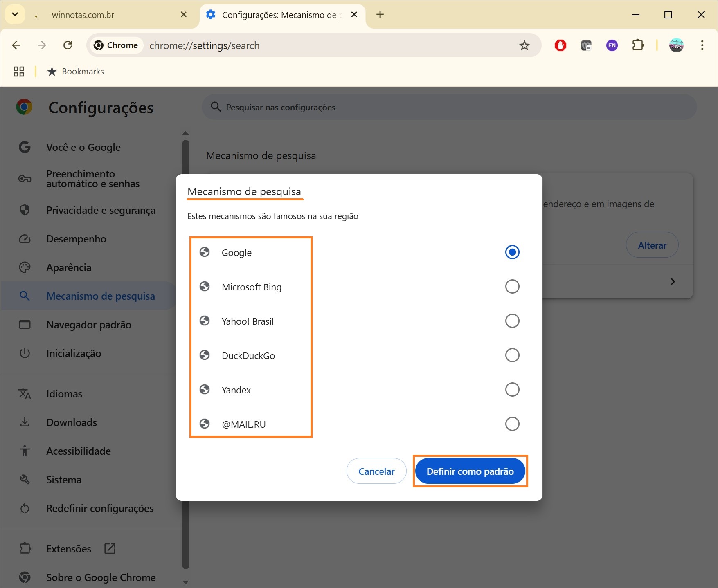Click the Microsoft Bing globe icon

(205, 287)
